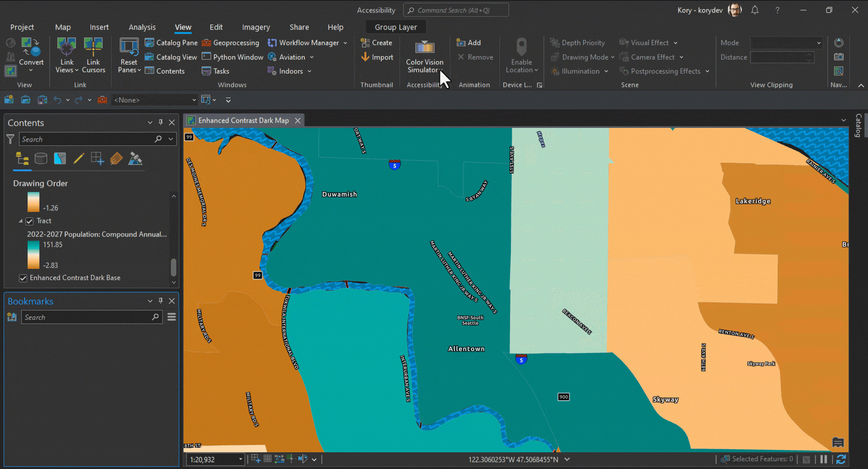The image size is (868, 469).
Task: Collapse the Tract layer tree node
Action: [20, 221]
